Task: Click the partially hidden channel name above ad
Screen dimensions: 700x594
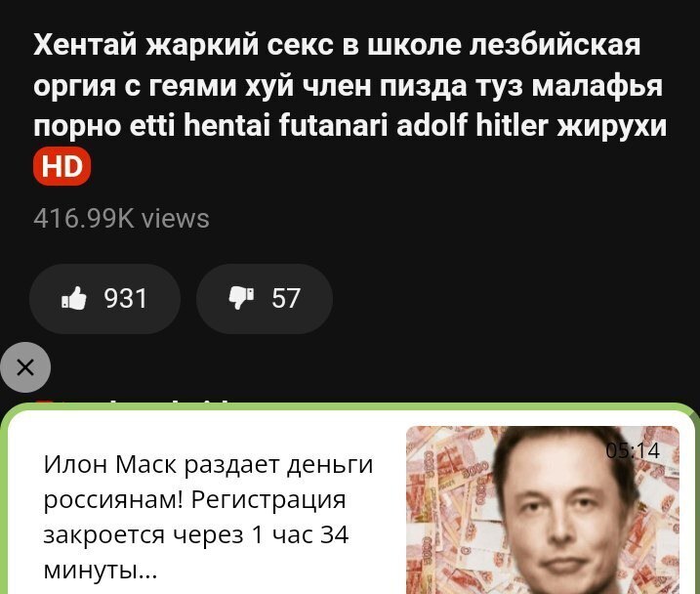Action: (x=134, y=401)
